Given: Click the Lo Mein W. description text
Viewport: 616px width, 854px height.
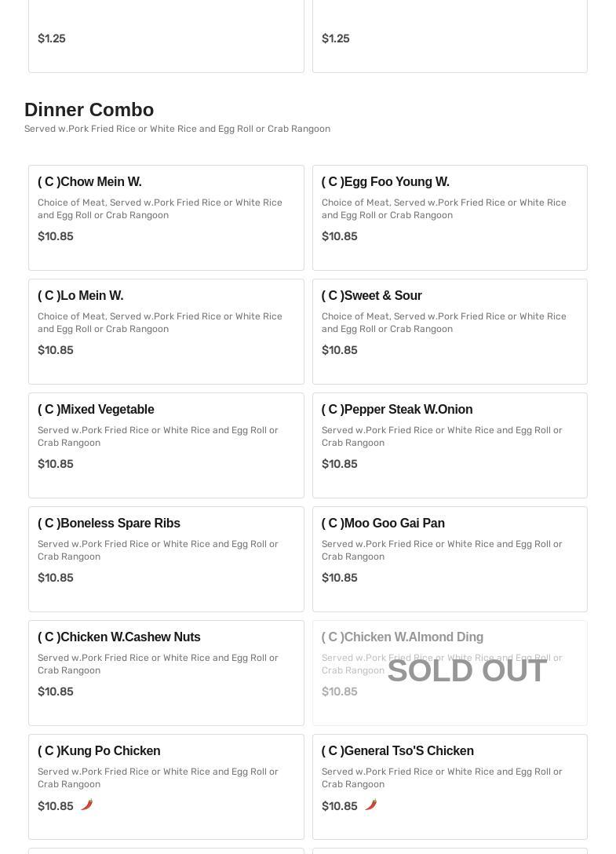Looking at the screenshot, I should pyautogui.click(x=160, y=323).
